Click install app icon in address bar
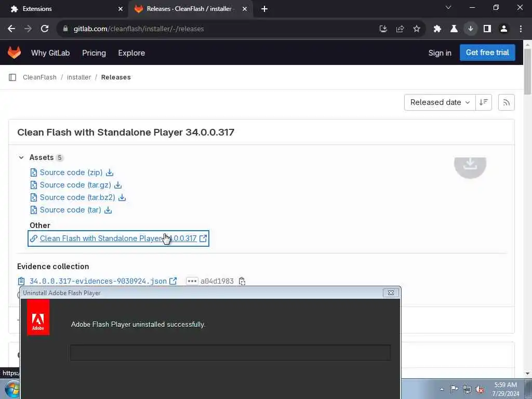This screenshot has height=399, width=532. point(383,29)
